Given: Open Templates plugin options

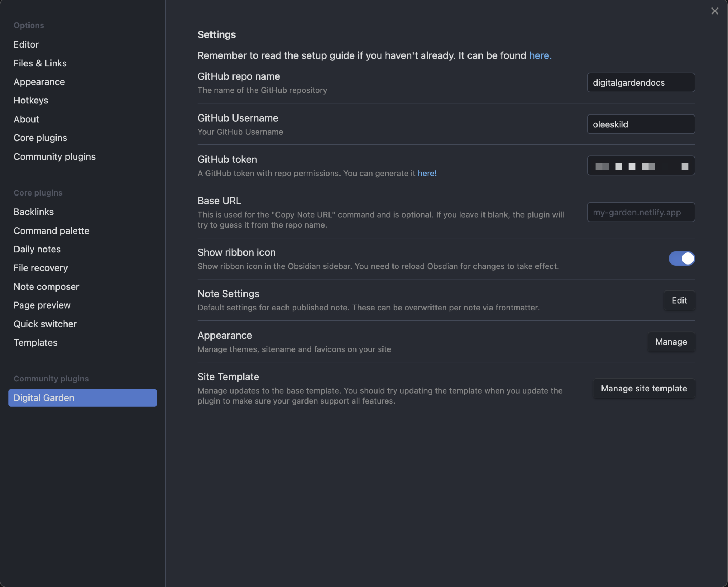Looking at the screenshot, I should coord(35,342).
